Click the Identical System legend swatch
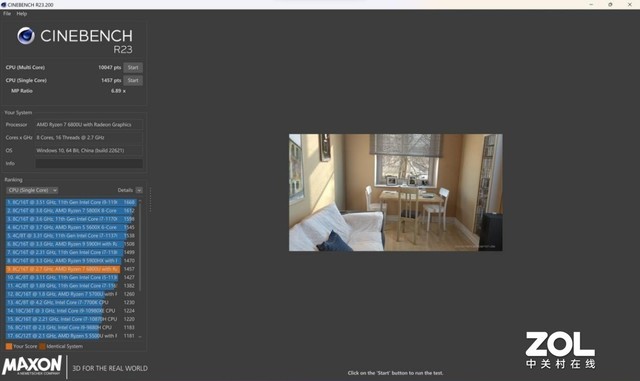This screenshot has height=381, width=640. coord(42,346)
